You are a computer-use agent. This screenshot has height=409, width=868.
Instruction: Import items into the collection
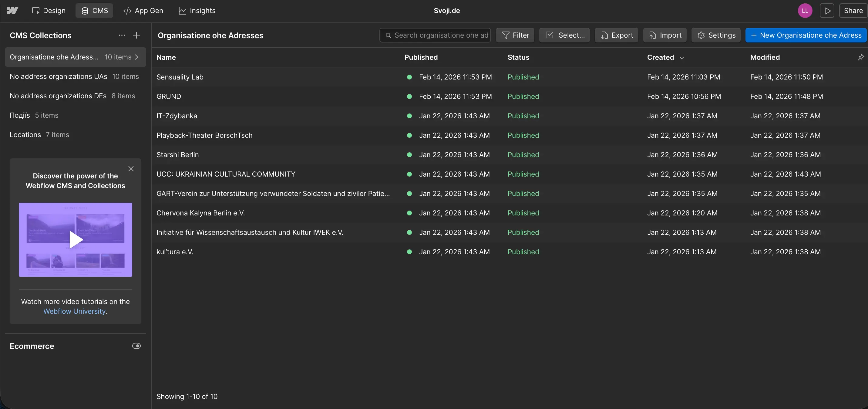click(x=664, y=35)
